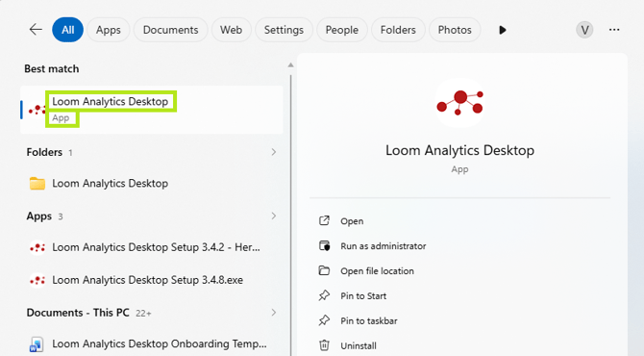This screenshot has height=356, width=644.
Task: Select the Photos filter tab
Action: [455, 30]
